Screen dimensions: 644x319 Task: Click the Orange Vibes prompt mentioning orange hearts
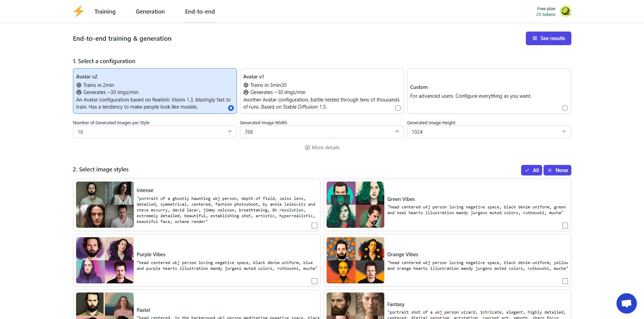pyautogui.click(x=478, y=265)
